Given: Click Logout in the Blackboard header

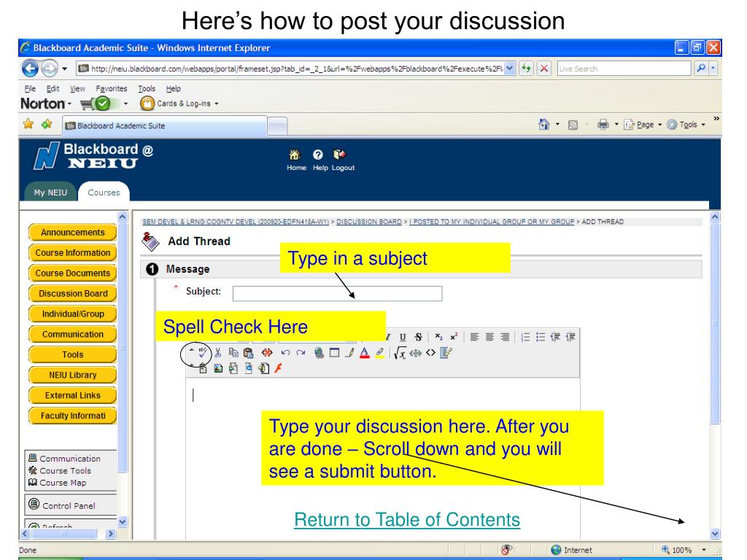Looking at the screenshot, I should [343, 160].
